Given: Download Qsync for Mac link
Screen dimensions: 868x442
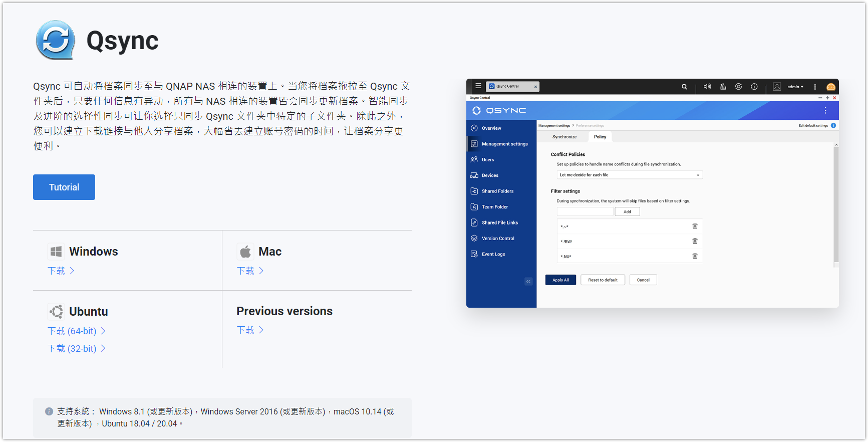Looking at the screenshot, I should point(250,271).
